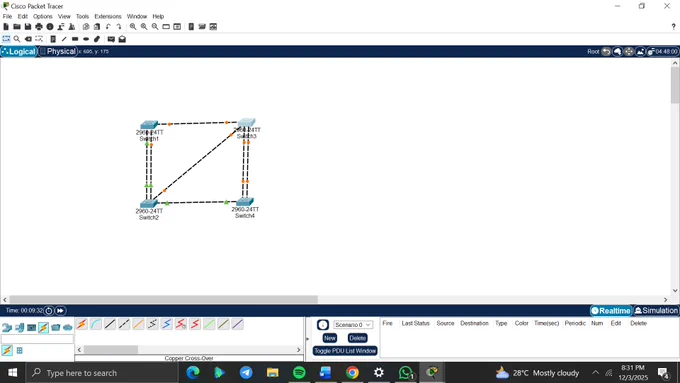Select the Console cable connection
The image size is (680, 383).
coord(96,324)
